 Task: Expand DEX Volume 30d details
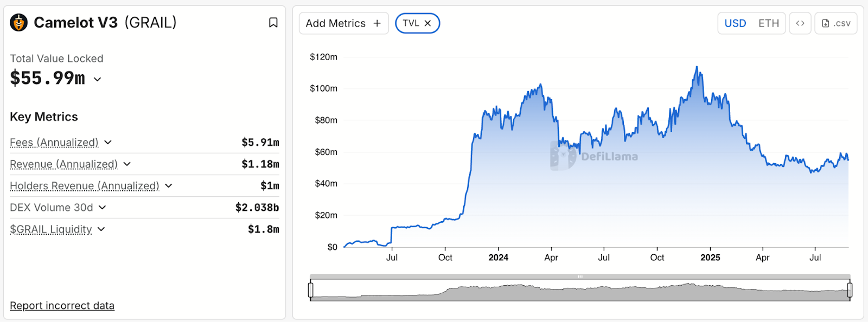pyautogui.click(x=103, y=208)
